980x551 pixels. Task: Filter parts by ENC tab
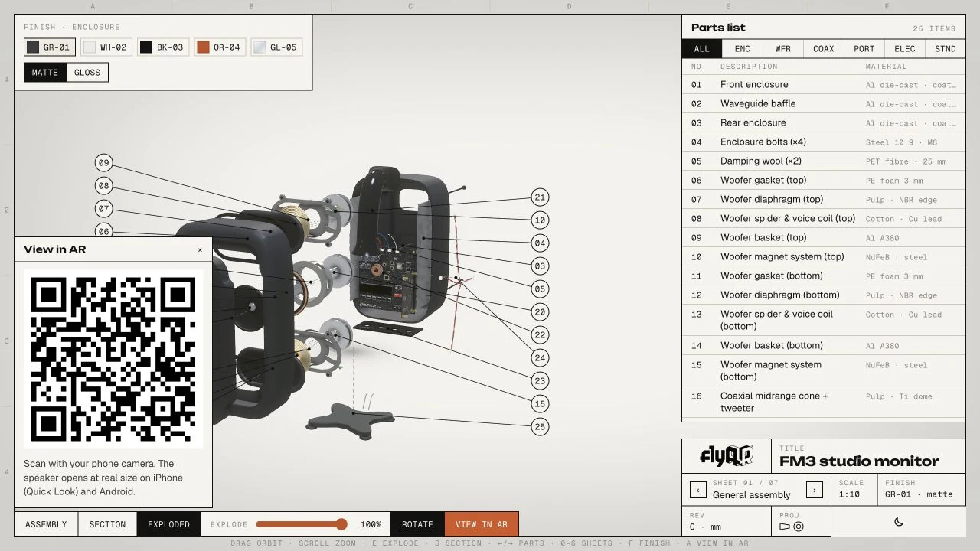pyautogui.click(x=743, y=49)
